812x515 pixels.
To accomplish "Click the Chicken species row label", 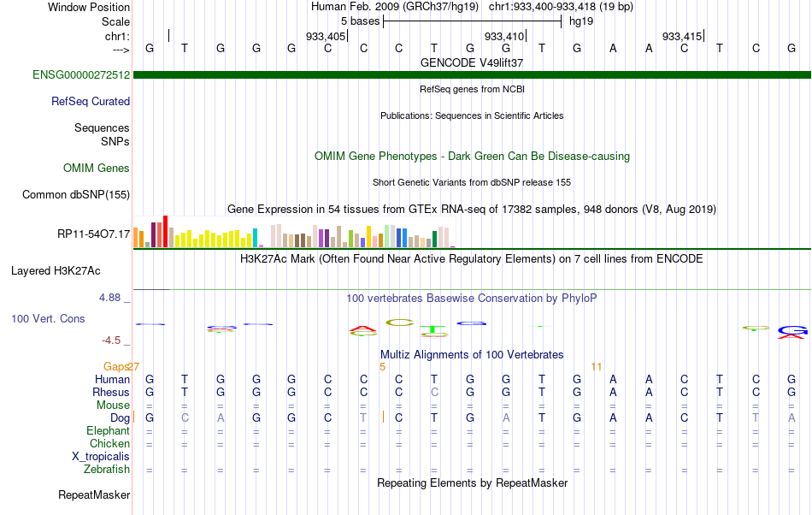I will pyautogui.click(x=109, y=443).
